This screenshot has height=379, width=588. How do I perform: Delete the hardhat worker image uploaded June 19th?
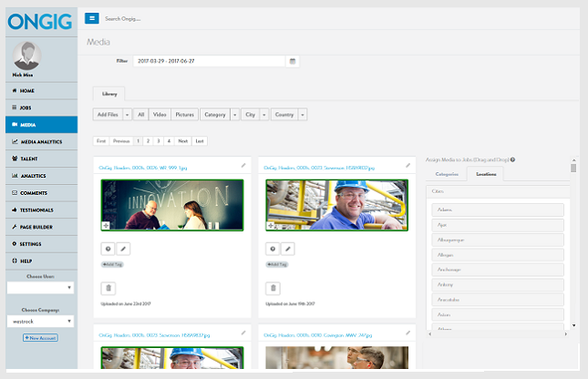[x=273, y=288]
